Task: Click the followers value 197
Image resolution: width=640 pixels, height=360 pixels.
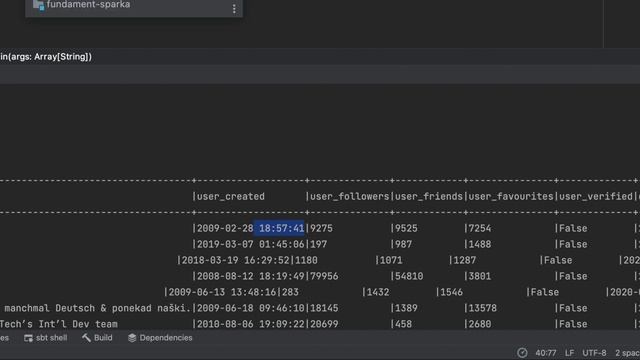Action: click(319, 244)
